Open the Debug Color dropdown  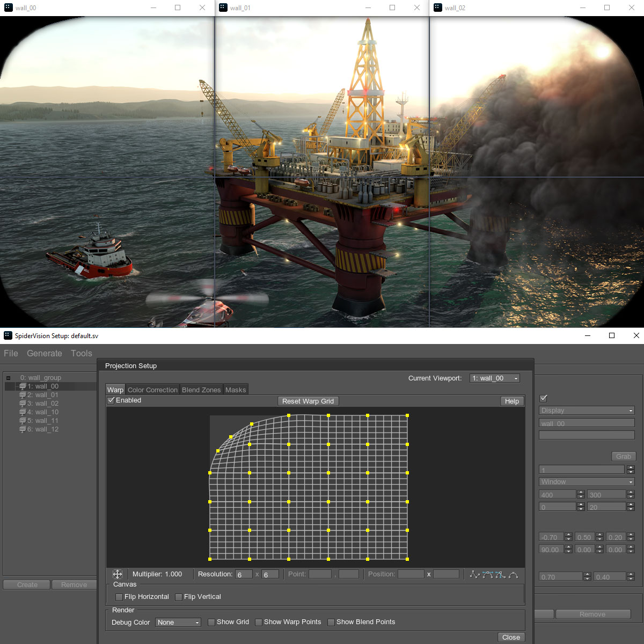click(x=178, y=623)
